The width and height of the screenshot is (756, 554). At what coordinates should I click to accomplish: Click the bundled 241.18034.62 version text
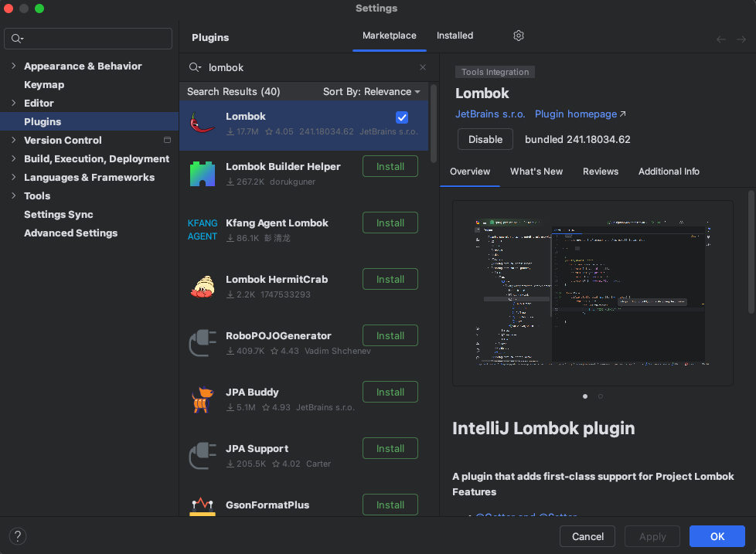click(577, 139)
